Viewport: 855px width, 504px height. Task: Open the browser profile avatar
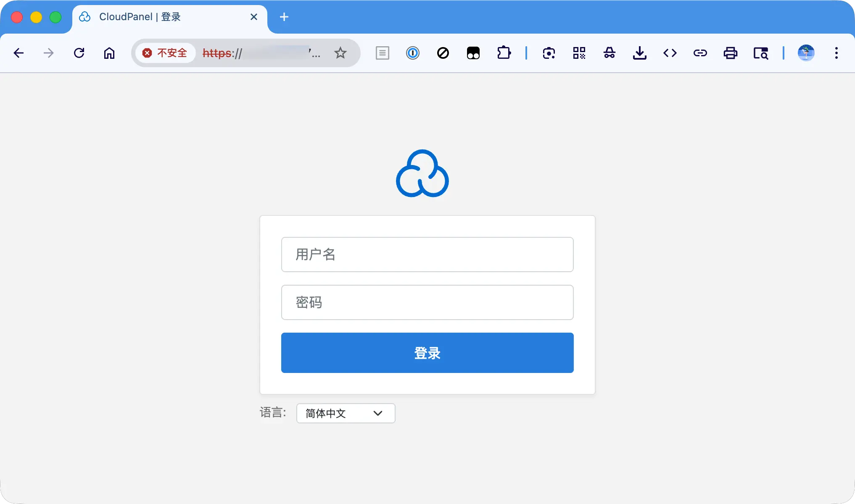(806, 53)
